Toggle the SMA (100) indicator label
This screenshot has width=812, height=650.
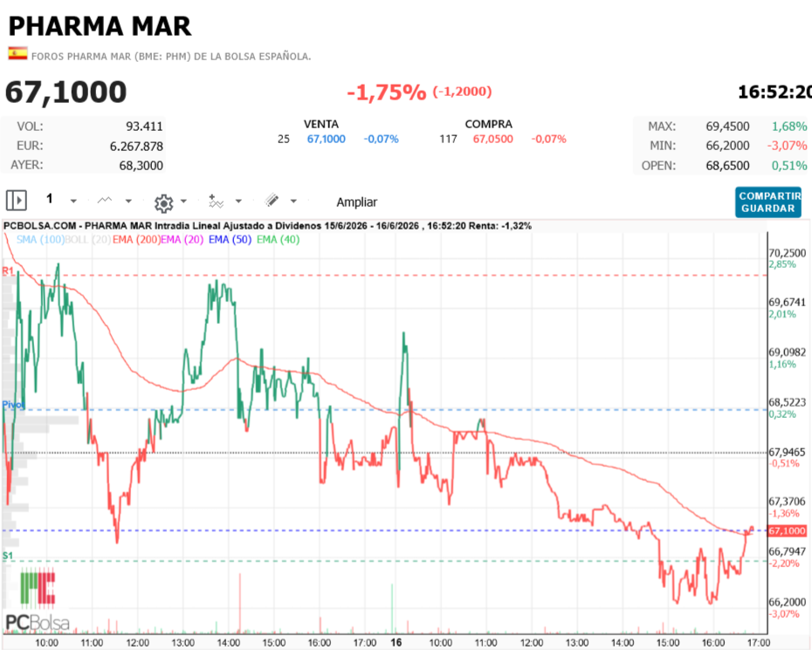point(40,240)
